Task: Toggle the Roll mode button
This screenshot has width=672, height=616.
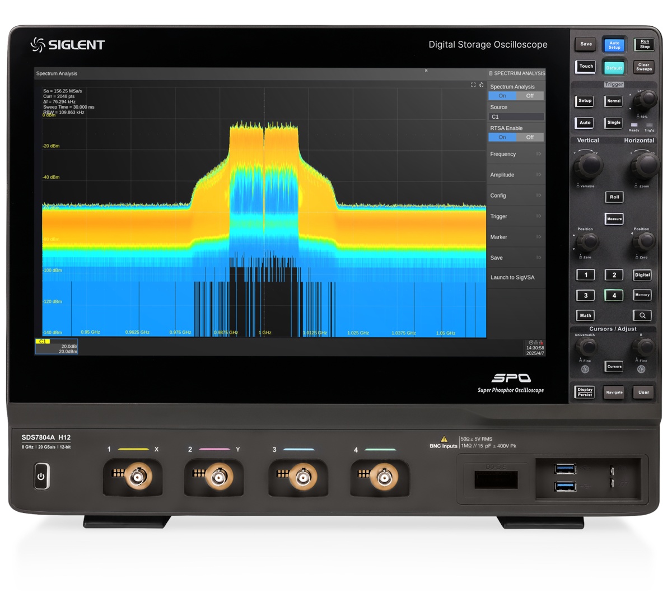Action: tap(614, 197)
